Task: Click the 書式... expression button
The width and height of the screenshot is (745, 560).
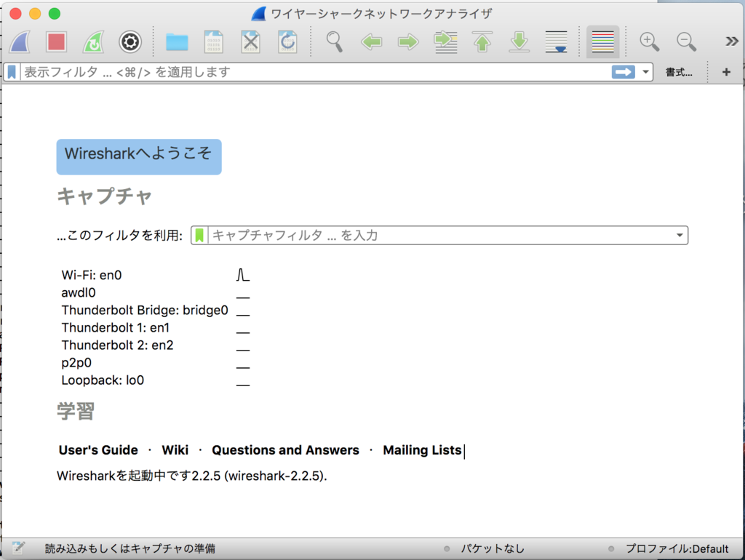Action: point(679,72)
